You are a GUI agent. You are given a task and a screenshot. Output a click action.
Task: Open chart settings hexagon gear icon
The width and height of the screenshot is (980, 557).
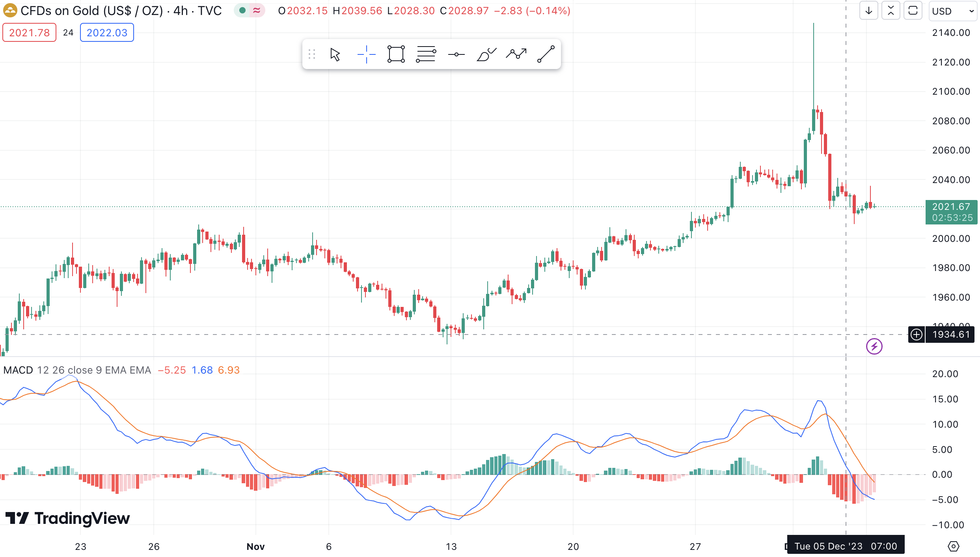pos(953,546)
